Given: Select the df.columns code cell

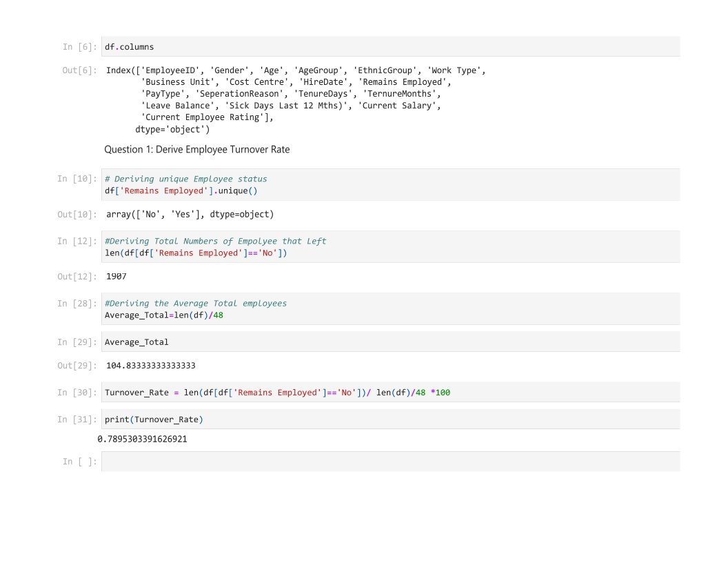Looking at the screenshot, I should [x=390, y=46].
